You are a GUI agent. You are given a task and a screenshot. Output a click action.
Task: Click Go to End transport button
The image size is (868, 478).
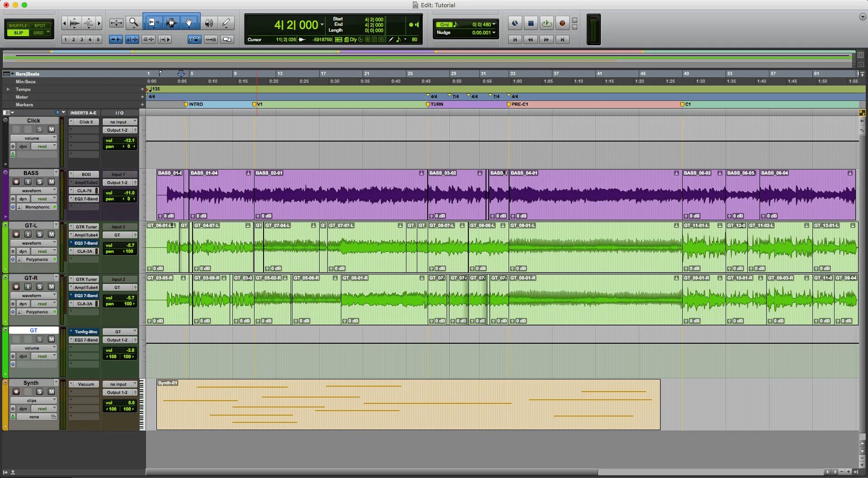(x=562, y=39)
